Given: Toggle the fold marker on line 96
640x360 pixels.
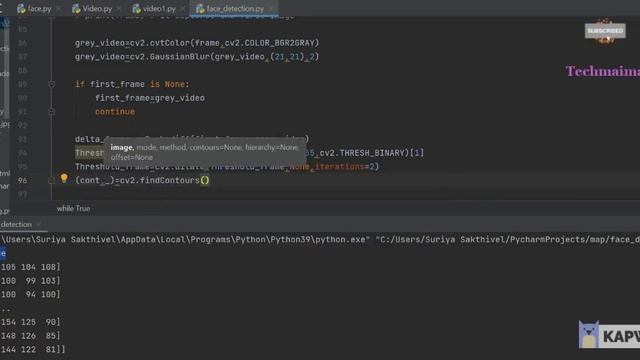Looking at the screenshot, I should coord(52,180).
